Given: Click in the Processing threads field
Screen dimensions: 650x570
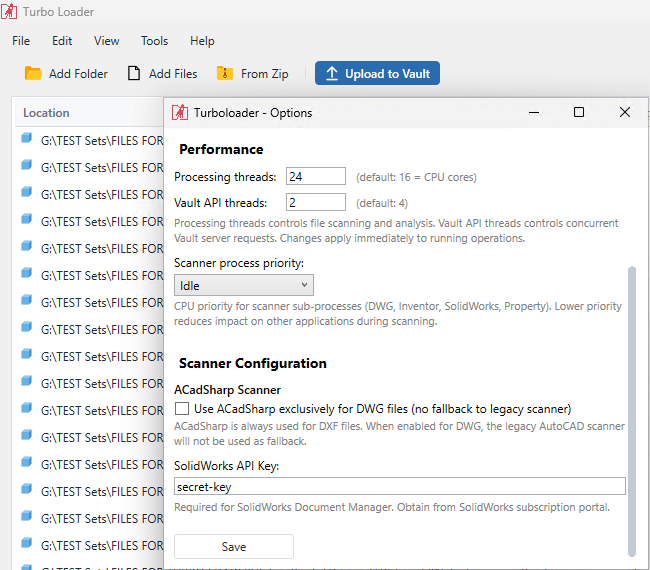Looking at the screenshot, I should [315, 176].
